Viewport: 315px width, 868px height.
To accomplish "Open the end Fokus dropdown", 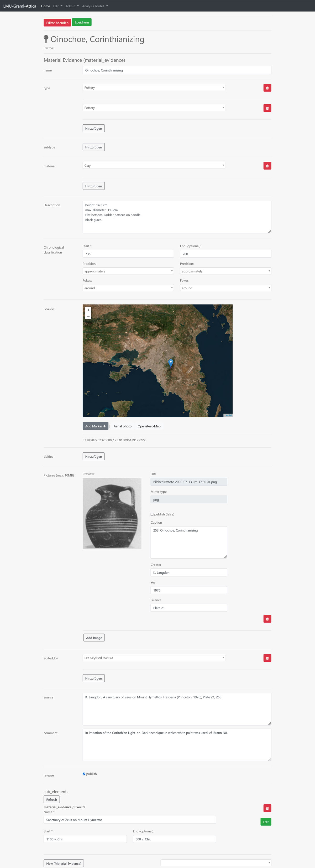I will [225, 288].
